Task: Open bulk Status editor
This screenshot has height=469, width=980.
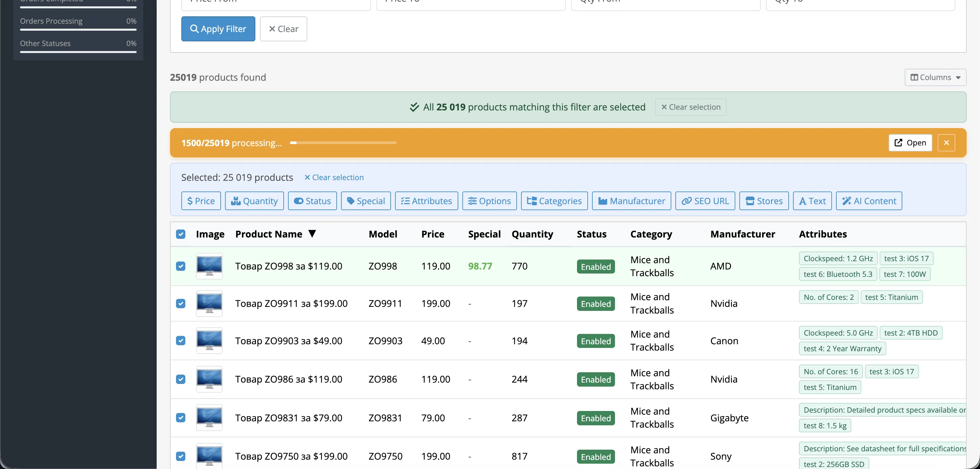Action: coord(312,200)
